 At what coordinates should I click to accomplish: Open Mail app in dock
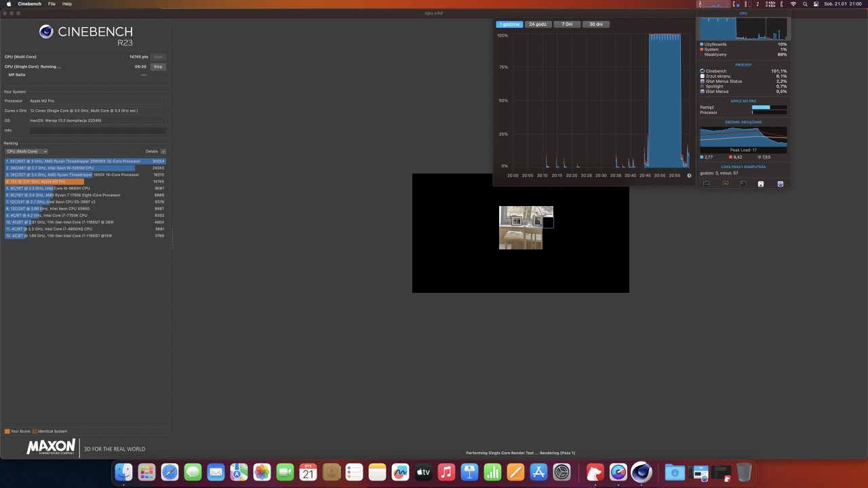tap(216, 472)
